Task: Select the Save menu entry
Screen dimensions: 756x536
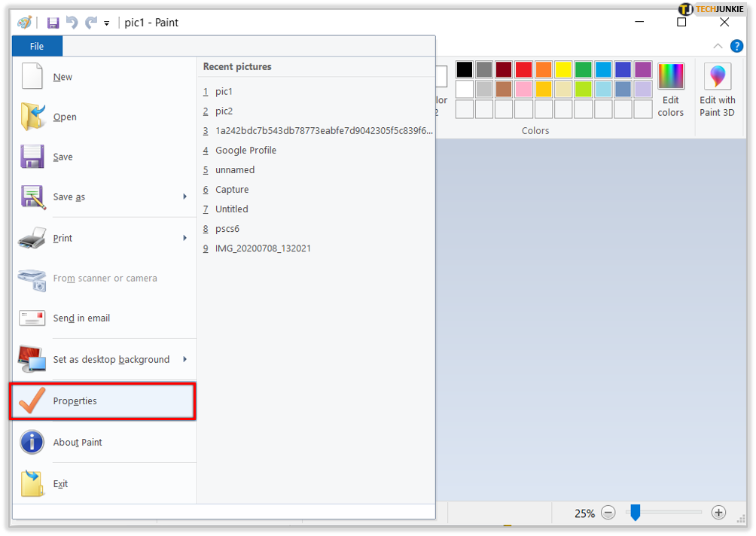Action: click(104, 157)
